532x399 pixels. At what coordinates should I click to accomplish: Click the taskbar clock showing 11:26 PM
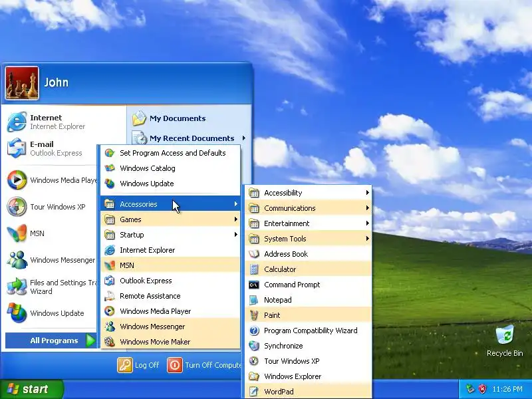[507, 389]
